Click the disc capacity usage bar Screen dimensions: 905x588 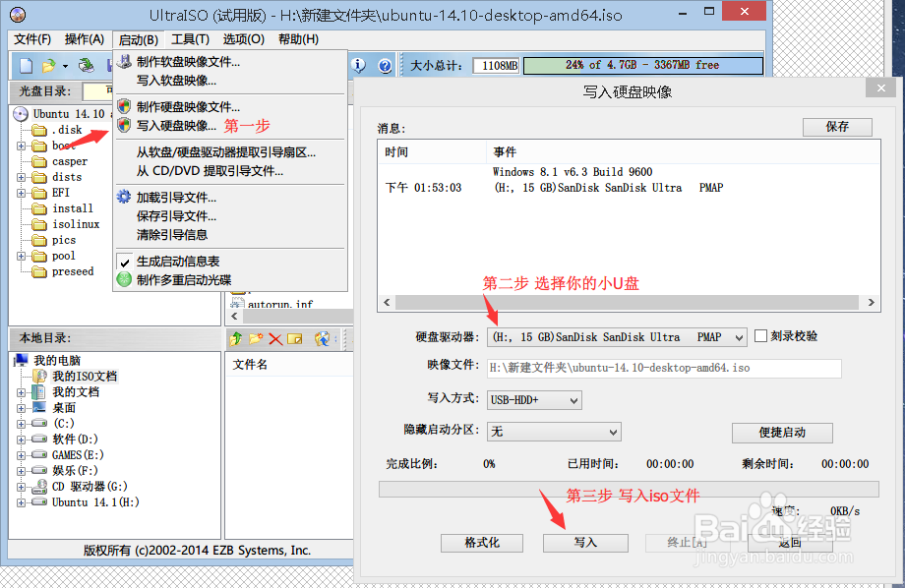point(643,65)
